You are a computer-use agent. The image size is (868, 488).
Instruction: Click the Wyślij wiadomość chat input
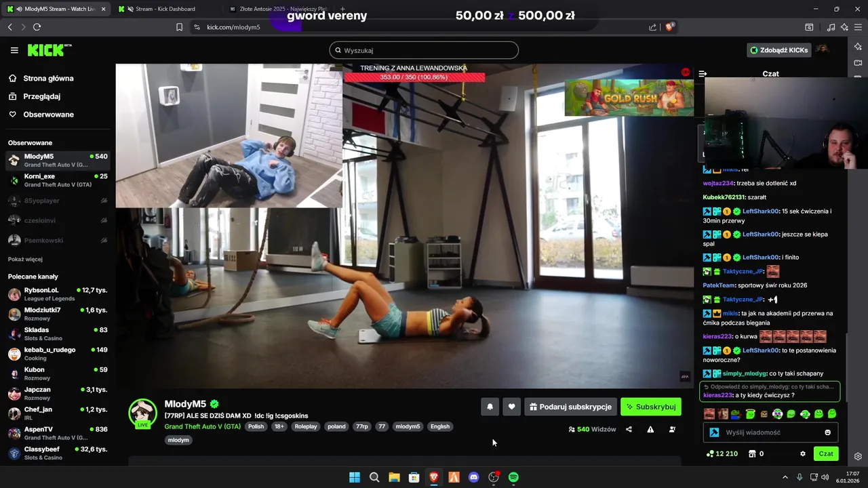click(x=772, y=432)
